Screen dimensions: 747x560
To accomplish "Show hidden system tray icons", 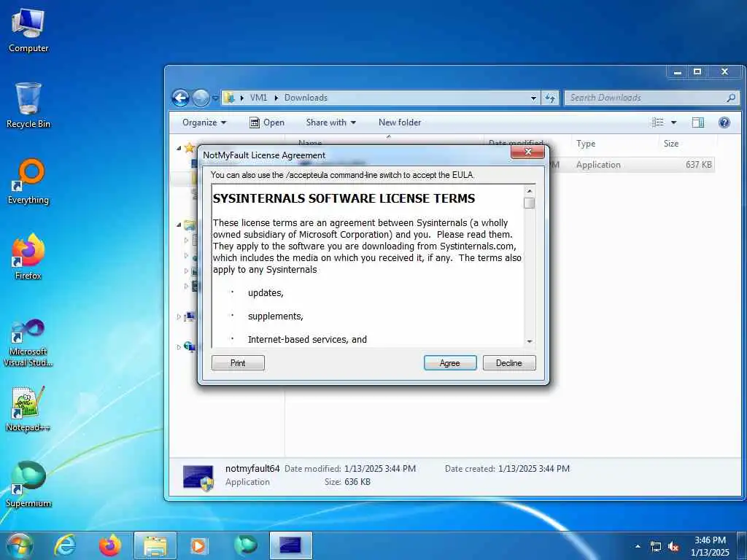I will (638, 546).
